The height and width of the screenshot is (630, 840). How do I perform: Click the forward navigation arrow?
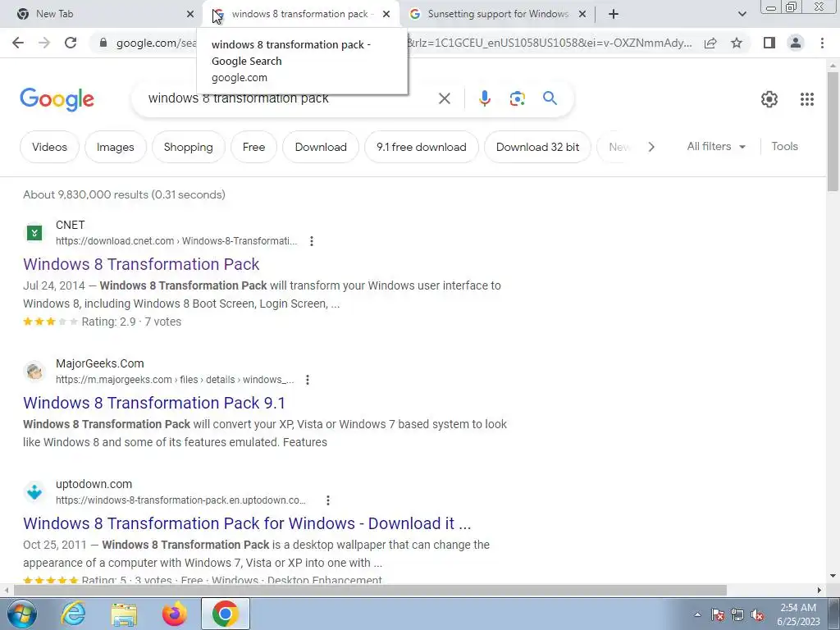pyautogui.click(x=44, y=43)
